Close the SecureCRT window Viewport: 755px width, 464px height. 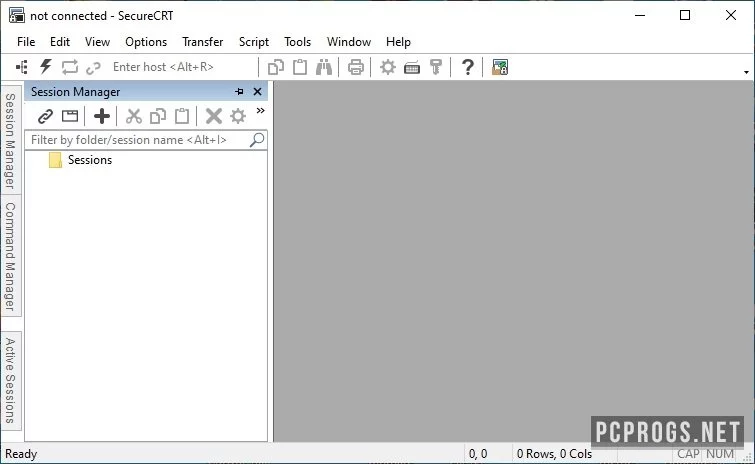[x=730, y=15]
